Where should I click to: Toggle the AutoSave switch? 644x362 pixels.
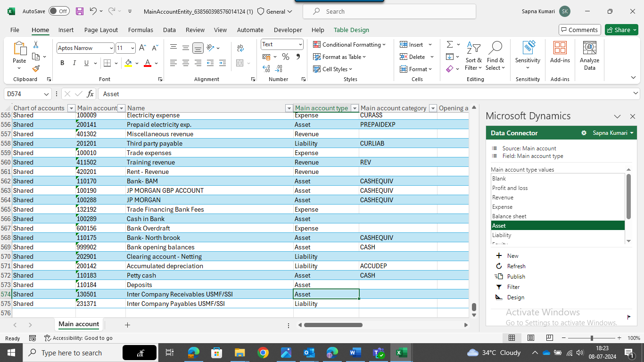(58, 11)
